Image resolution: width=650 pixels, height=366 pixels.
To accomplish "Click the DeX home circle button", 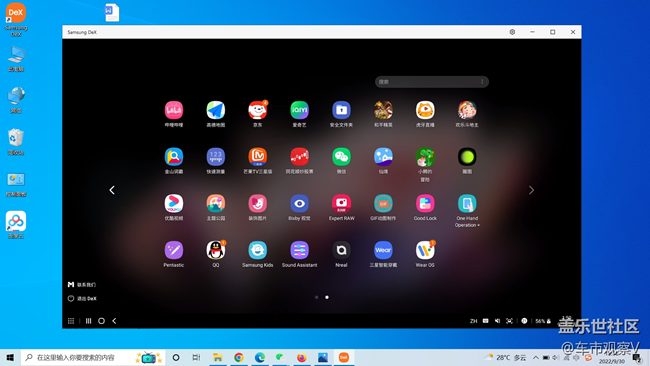I will (101, 321).
